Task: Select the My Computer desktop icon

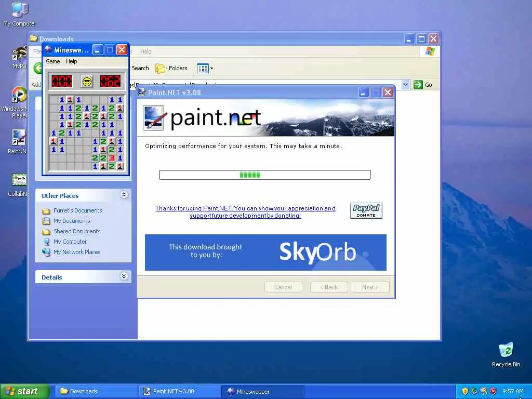Action: 20,14
